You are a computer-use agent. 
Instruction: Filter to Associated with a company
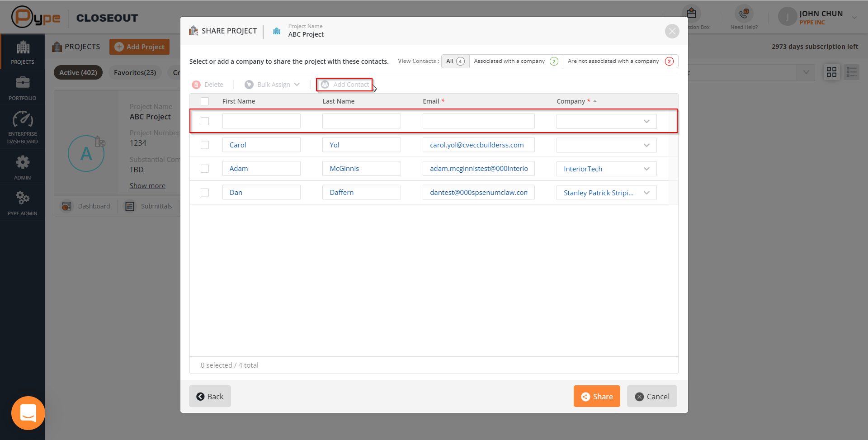[516, 61]
